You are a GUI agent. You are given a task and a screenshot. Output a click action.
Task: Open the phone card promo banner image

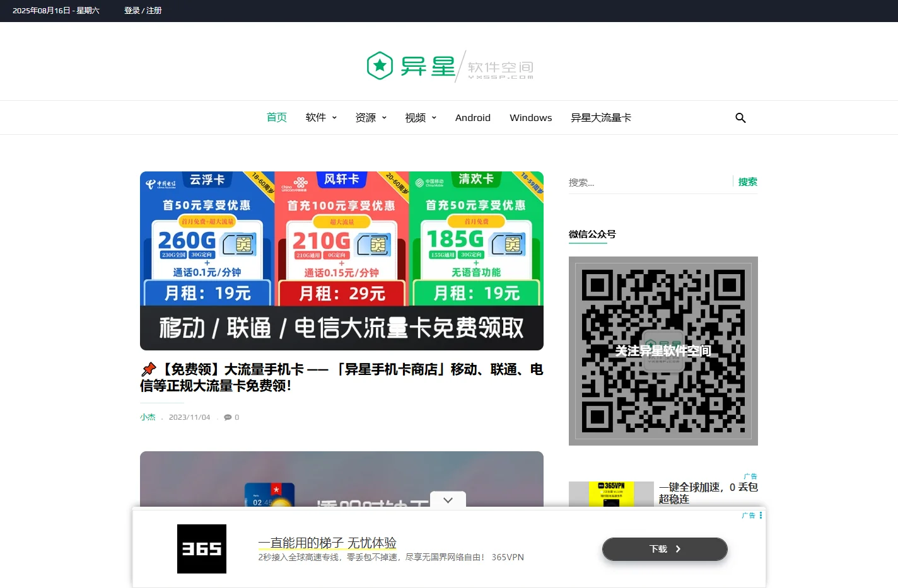[342, 261]
